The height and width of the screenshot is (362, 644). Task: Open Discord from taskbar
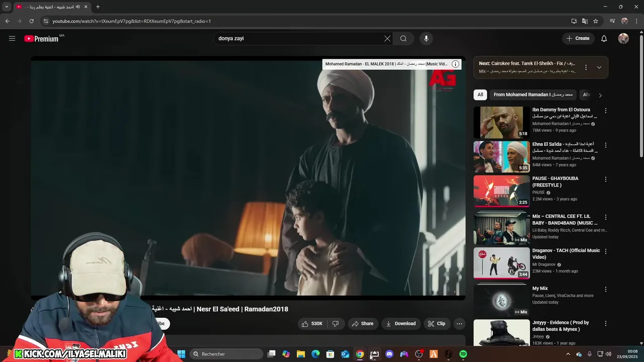389,354
